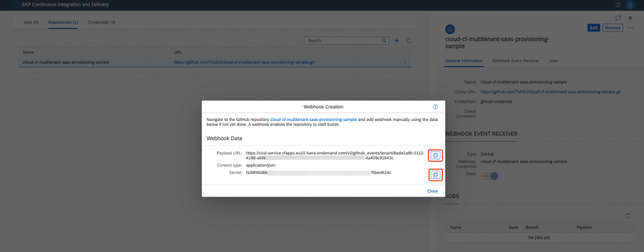Click the Pipeline column header in Jobs table
Viewport: 644px width, 252px height.
(x=584, y=227)
